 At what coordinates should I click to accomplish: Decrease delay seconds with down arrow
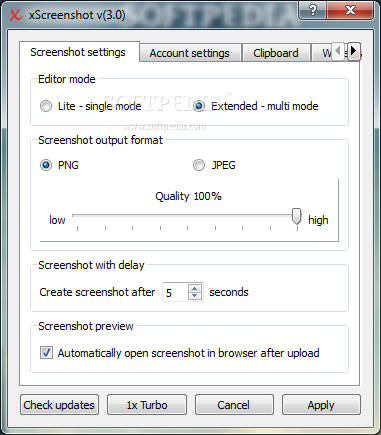pyautogui.click(x=195, y=296)
